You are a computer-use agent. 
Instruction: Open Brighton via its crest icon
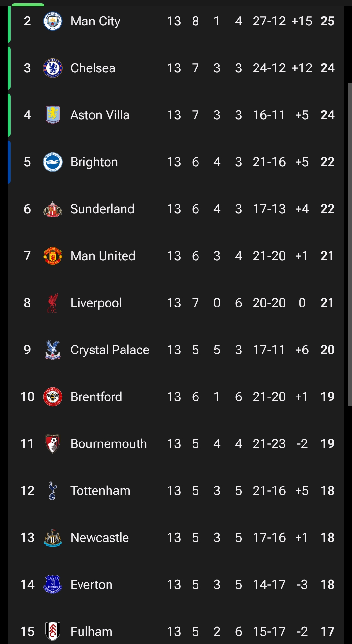coord(52,162)
